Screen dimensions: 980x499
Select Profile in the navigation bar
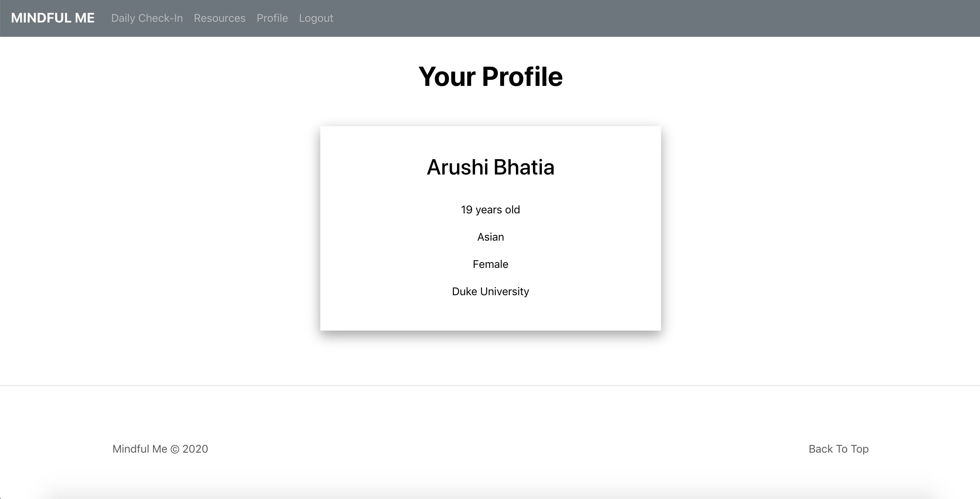pos(272,18)
